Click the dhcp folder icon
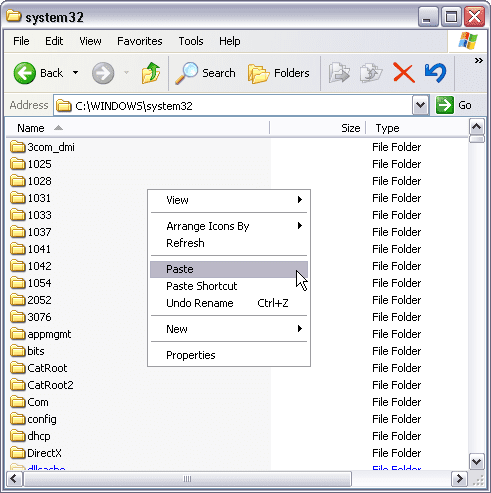Viewport: 491px width, 493px height. pos(17,436)
